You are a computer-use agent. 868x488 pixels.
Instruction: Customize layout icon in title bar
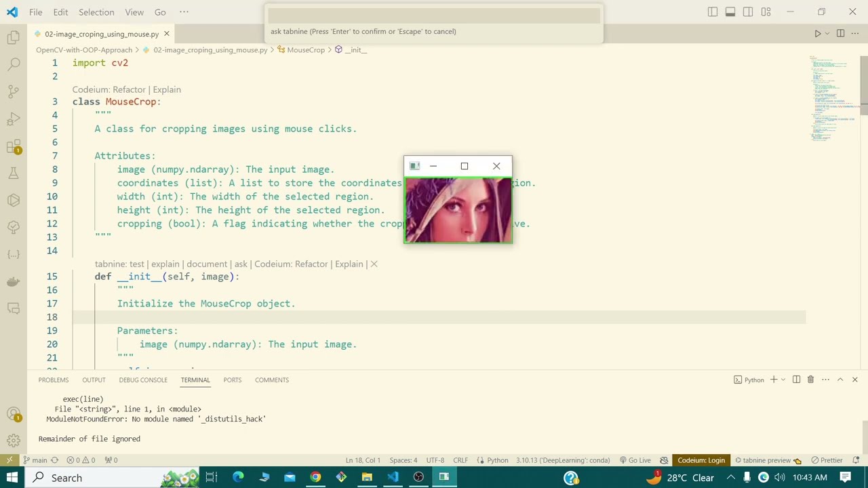766,12
